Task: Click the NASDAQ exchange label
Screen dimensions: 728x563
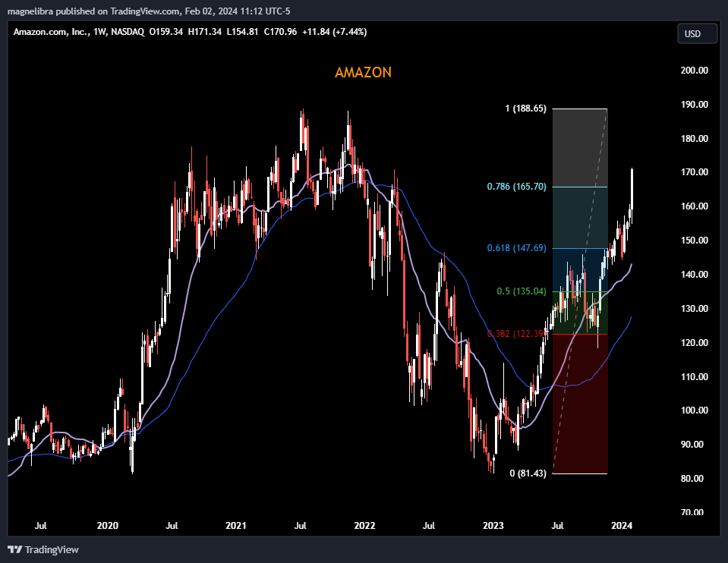Action: coord(128,32)
